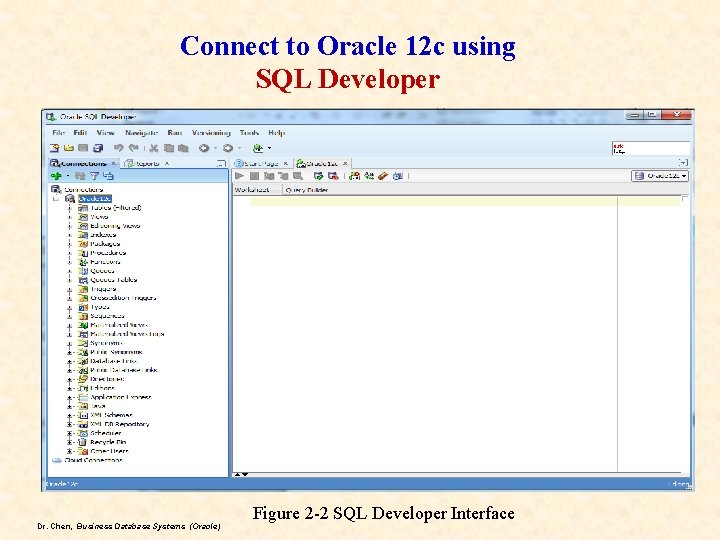Open Oracle12c connection dropdown at worksheet right

coord(660,176)
